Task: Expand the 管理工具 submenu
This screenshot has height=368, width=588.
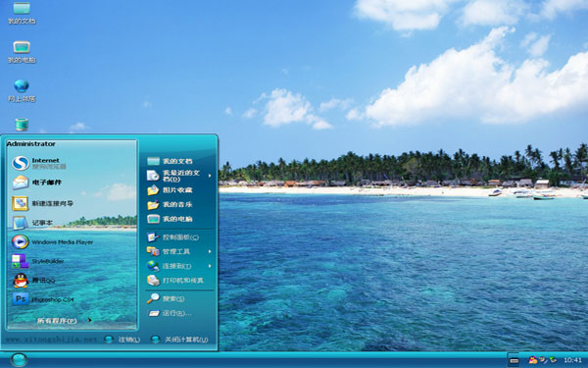Action: pyautogui.click(x=179, y=251)
